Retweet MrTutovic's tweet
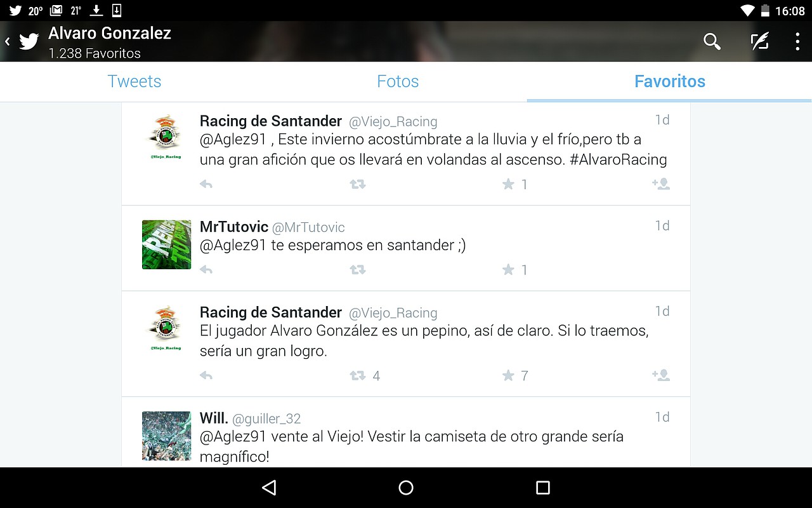 coord(358,270)
